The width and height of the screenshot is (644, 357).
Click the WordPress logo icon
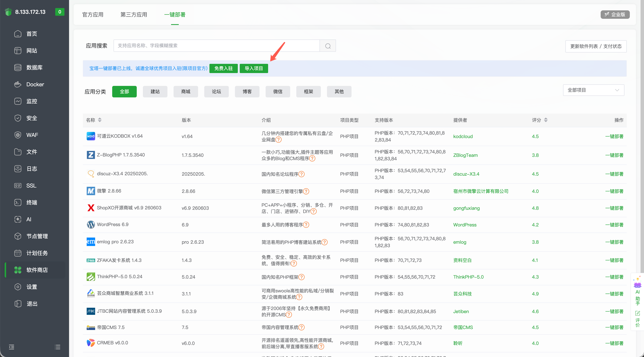click(x=91, y=225)
